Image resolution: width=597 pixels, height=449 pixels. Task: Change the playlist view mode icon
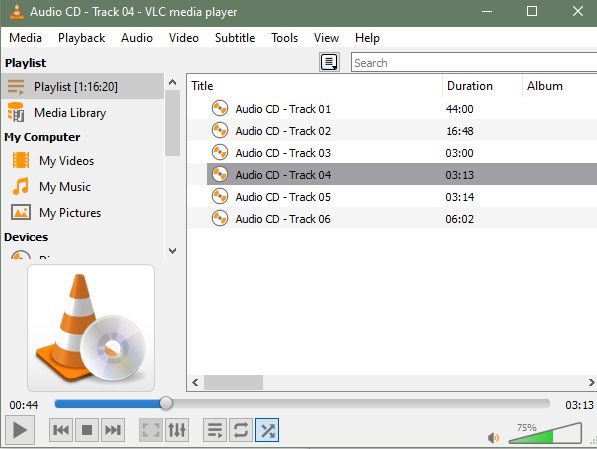click(x=329, y=62)
